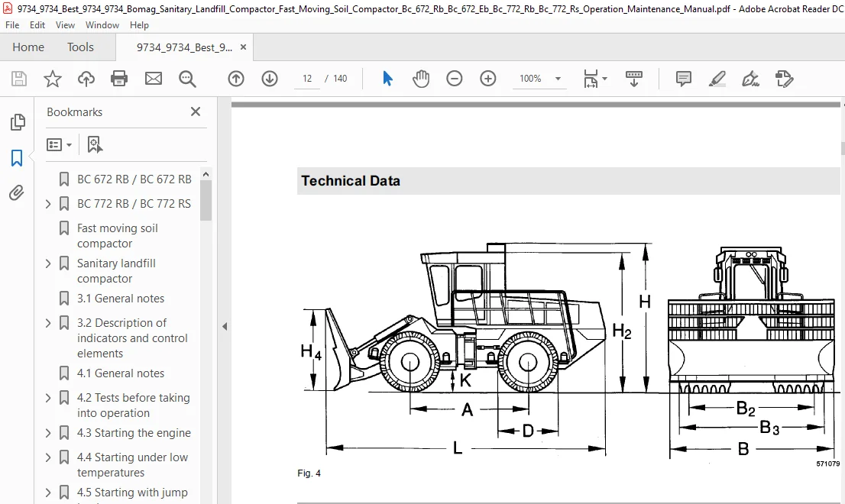Open the Edit menu
845x504 pixels.
(37, 25)
